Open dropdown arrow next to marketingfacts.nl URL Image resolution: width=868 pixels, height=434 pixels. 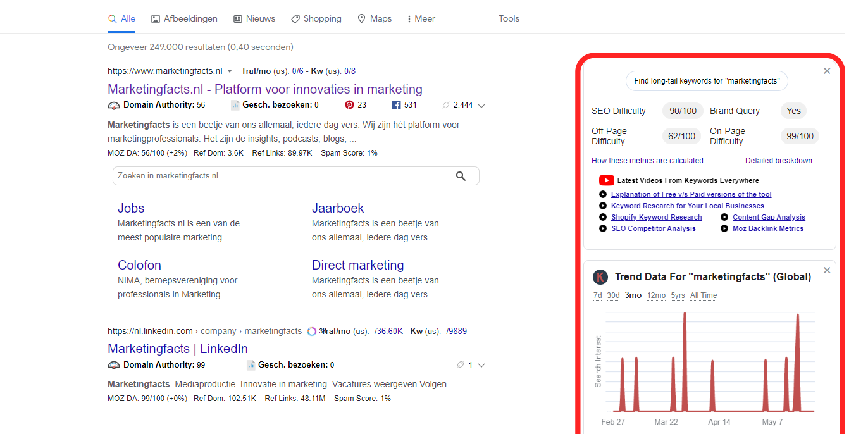[x=230, y=71]
